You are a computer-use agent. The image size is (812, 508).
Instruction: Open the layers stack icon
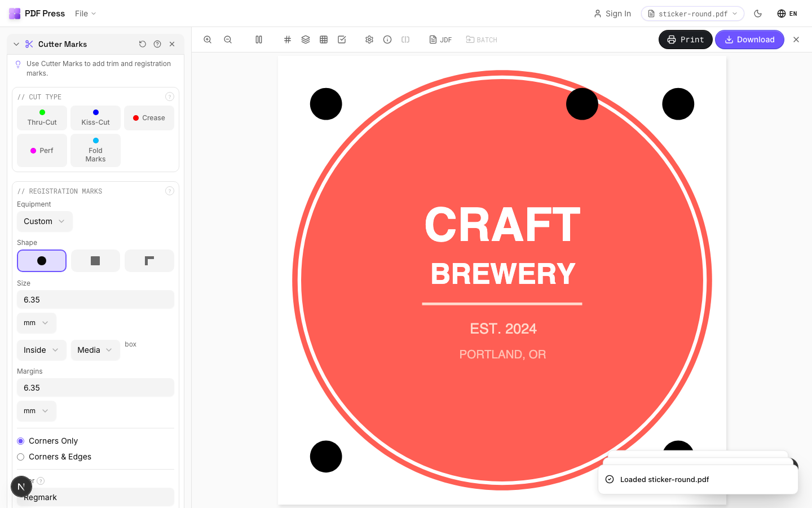tap(306, 40)
